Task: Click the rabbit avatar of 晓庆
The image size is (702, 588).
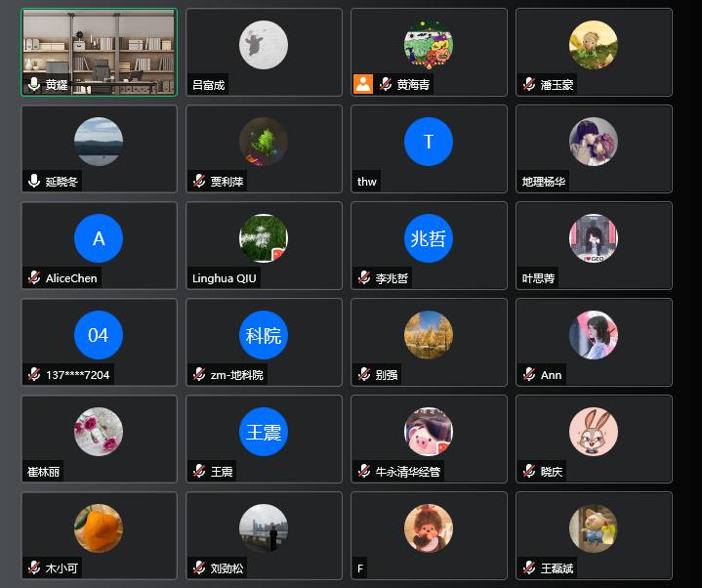Action: [594, 432]
